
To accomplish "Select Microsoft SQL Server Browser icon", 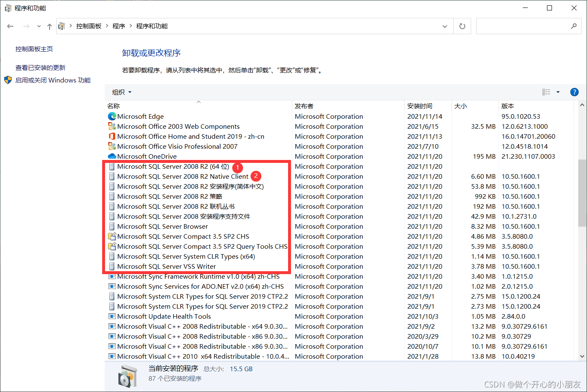I will tap(112, 226).
